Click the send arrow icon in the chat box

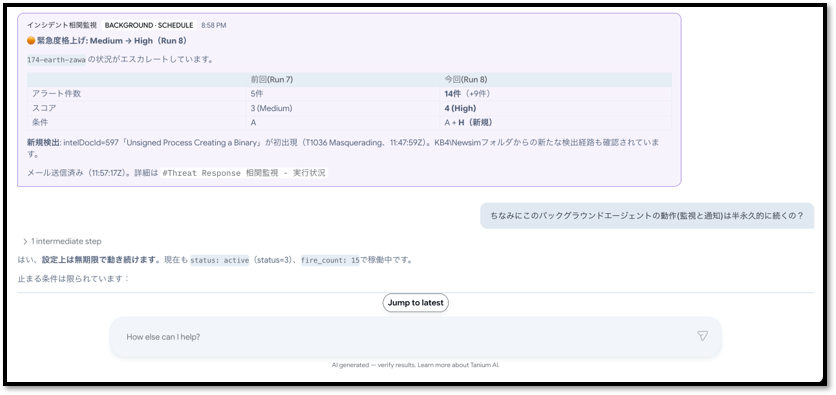[702, 336]
